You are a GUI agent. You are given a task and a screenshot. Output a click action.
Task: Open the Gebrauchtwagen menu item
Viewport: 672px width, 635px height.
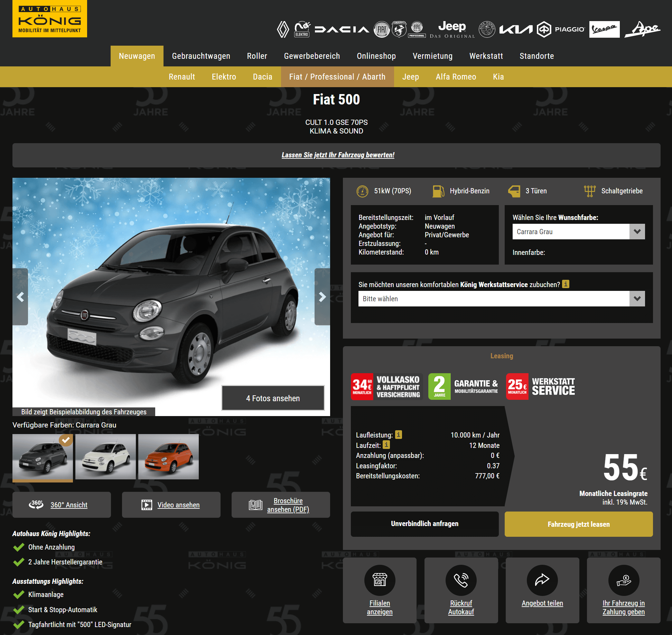click(201, 56)
